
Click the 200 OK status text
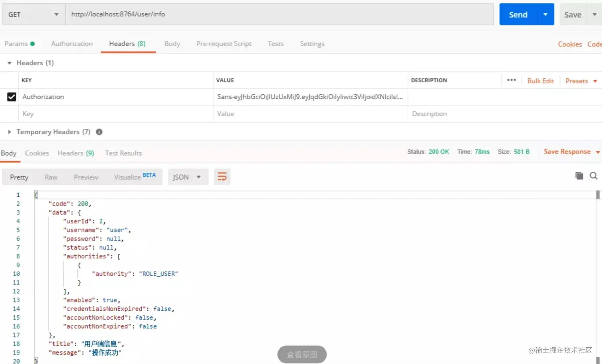click(439, 152)
